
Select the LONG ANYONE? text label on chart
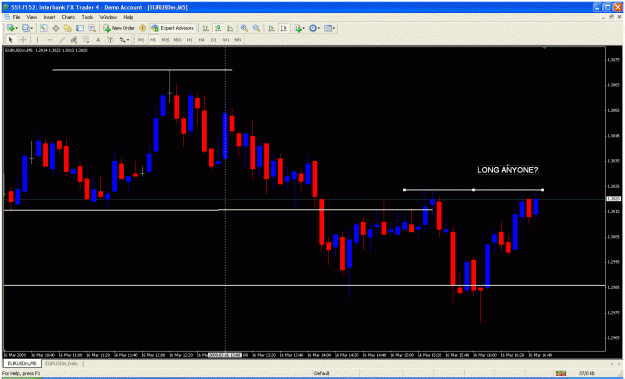(x=508, y=170)
